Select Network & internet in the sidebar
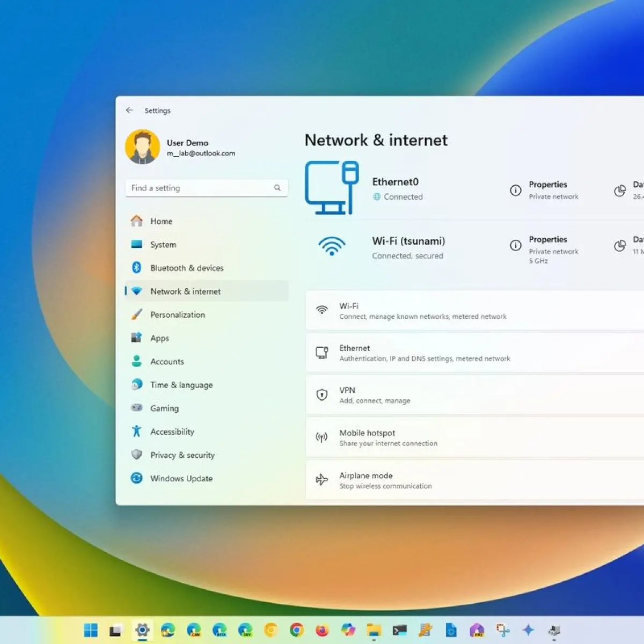The image size is (644, 644). click(x=207, y=291)
